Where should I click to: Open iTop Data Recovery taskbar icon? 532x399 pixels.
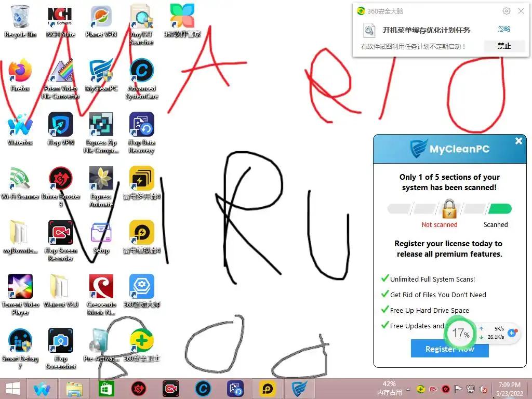[x=235, y=389]
